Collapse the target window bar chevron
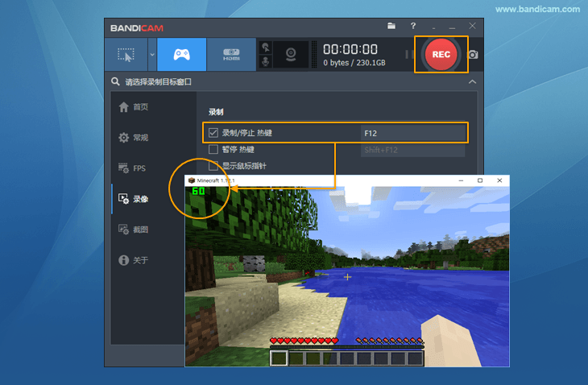The width and height of the screenshot is (588, 385). click(x=472, y=81)
